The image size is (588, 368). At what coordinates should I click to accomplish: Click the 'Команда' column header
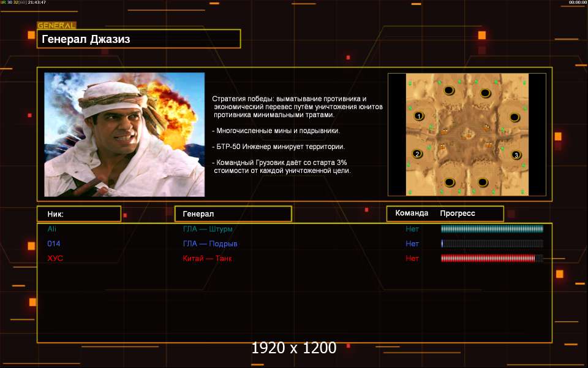click(x=412, y=213)
